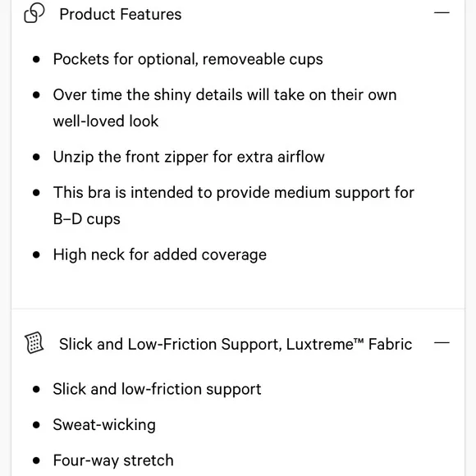The height and width of the screenshot is (476, 476).
Task: Click the 'B–D cups' text line
Action: [86, 219]
